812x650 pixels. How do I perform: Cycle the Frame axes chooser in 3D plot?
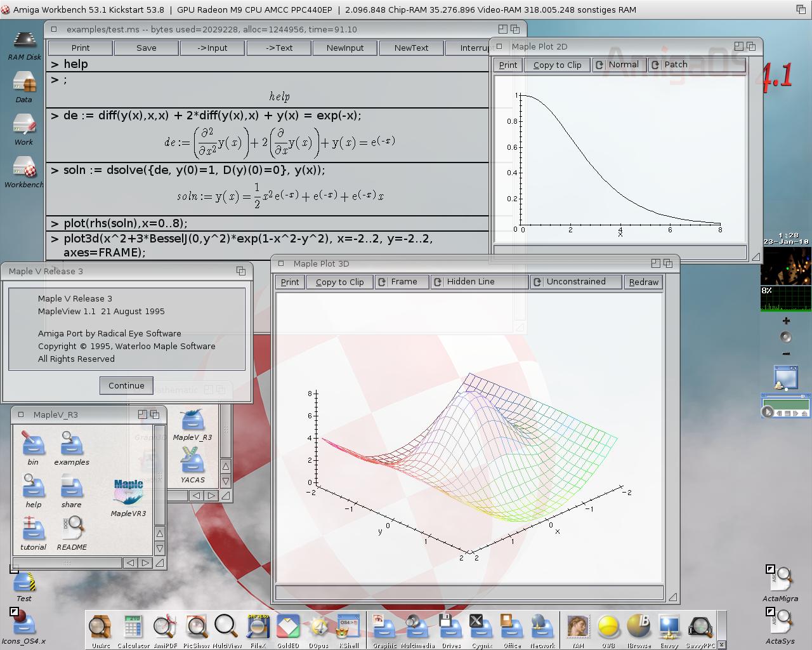pyautogui.click(x=402, y=282)
